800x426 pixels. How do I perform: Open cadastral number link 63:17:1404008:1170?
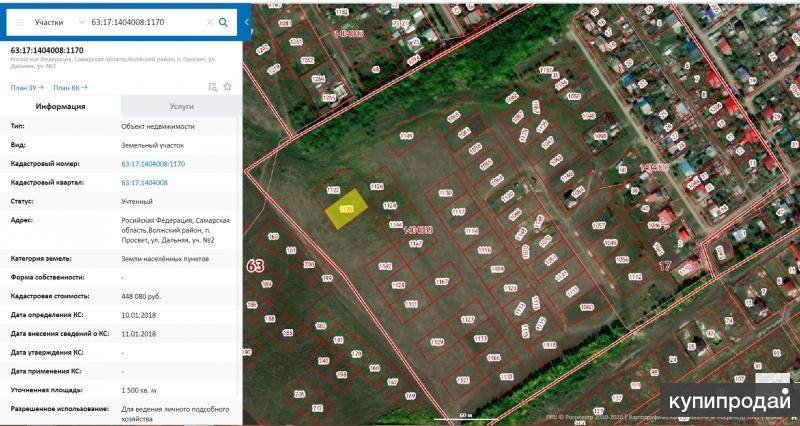click(153, 163)
